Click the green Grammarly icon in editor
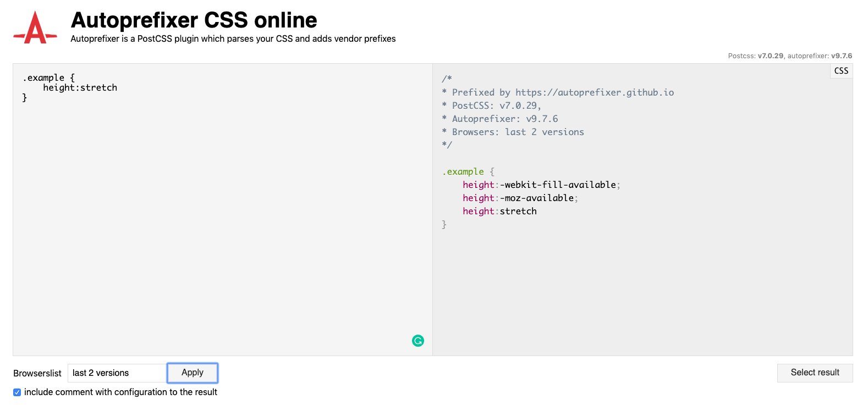Viewport: 868px width, 405px height. (x=418, y=341)
